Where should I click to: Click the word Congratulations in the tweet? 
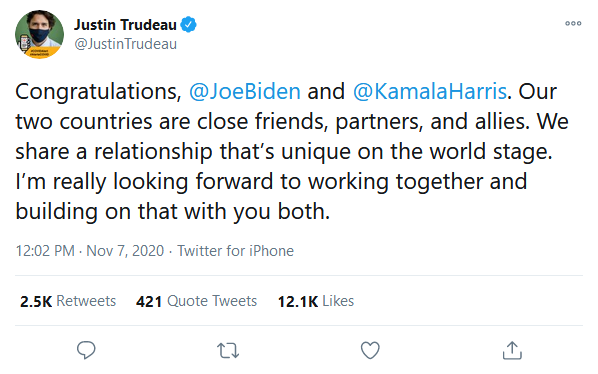pyautogui.click(x=98, y=92)
